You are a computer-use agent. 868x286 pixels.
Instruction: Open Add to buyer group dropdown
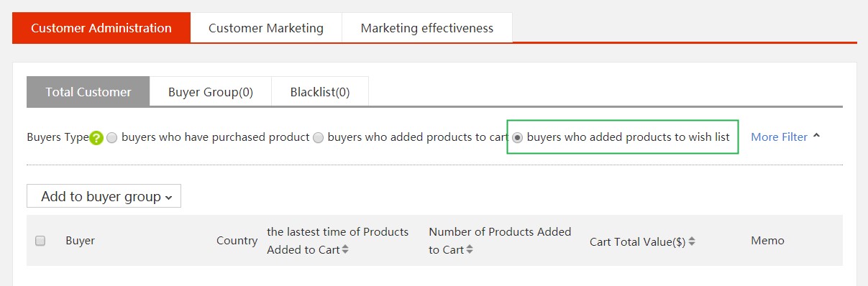coord(104,196)
